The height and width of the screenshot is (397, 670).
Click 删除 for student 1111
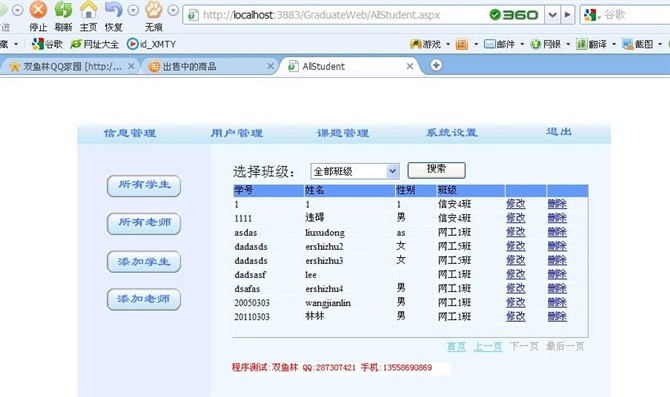(557, 218)
